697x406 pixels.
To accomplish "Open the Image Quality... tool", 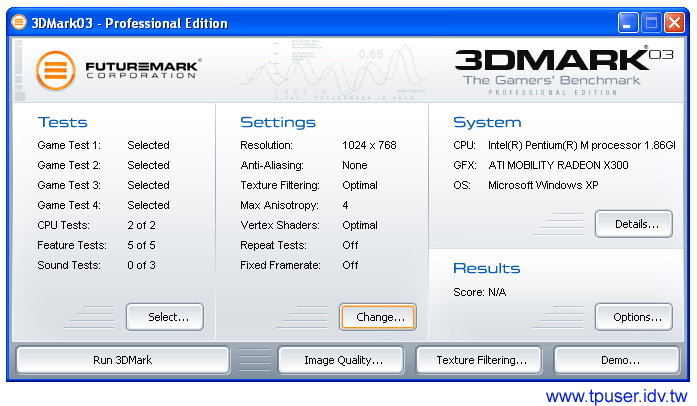I will (x=340, y=360).
